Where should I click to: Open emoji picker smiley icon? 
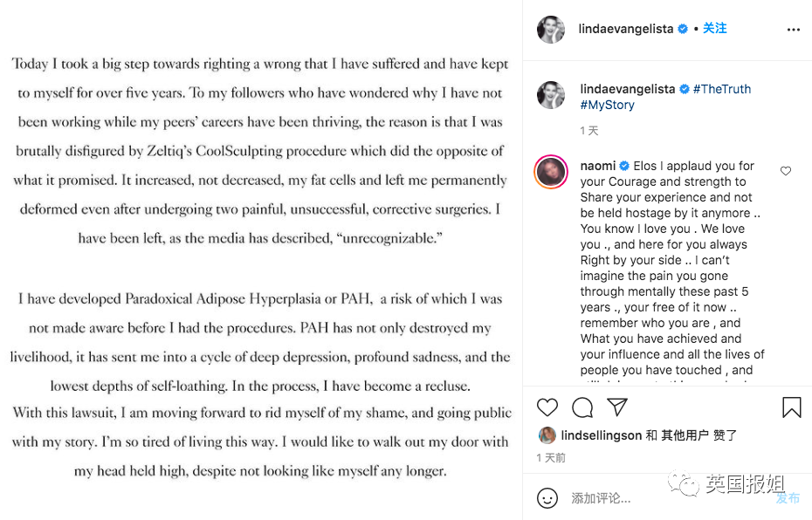coord(547,498)
